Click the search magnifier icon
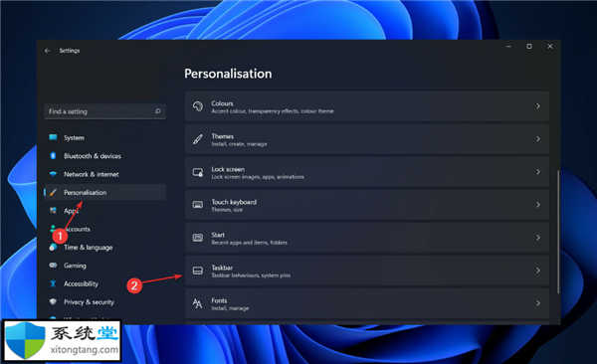 point(157,111)
